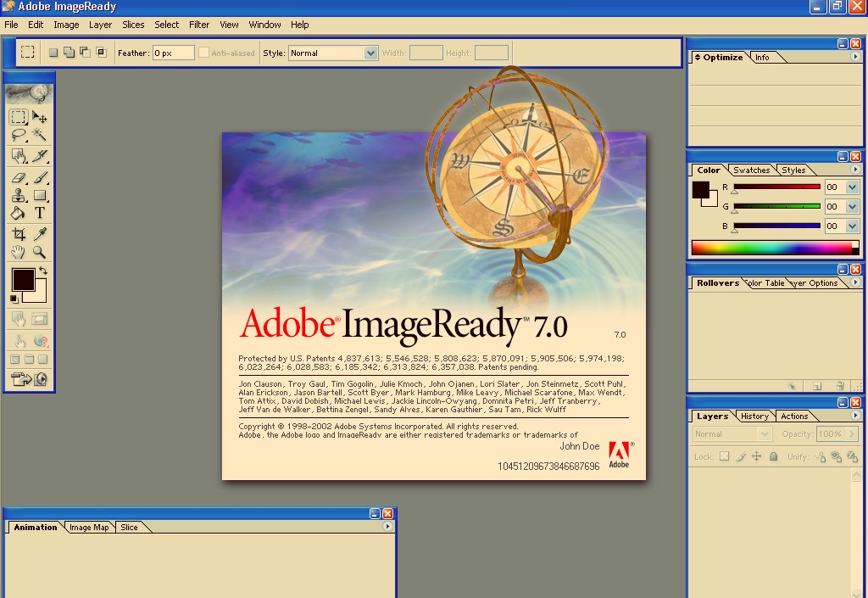Select Intersect with Selection mode

102,53
